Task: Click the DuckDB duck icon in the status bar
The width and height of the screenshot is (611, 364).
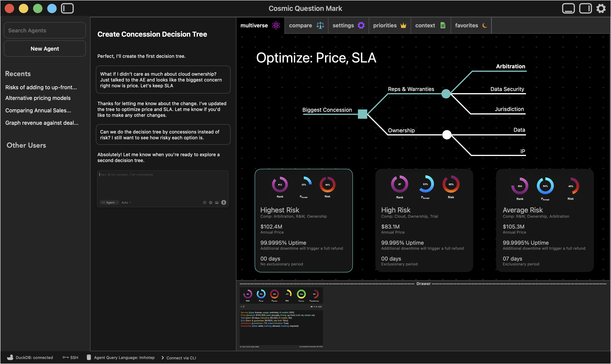Action: (10, 357)
